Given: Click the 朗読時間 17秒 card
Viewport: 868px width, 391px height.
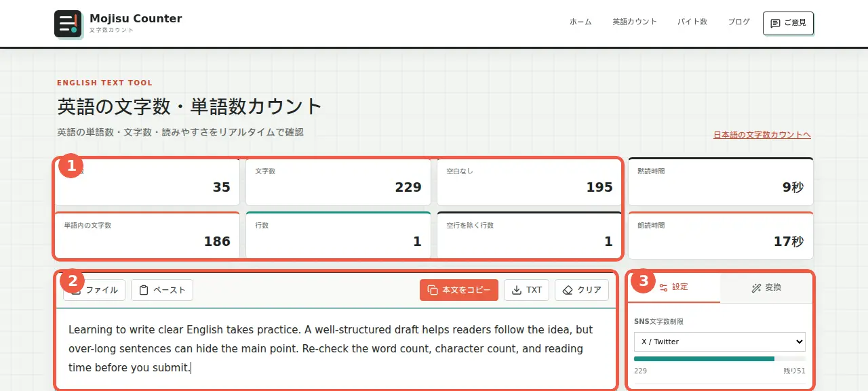Looking at the screenshot, I should click(x=721, y=236).
